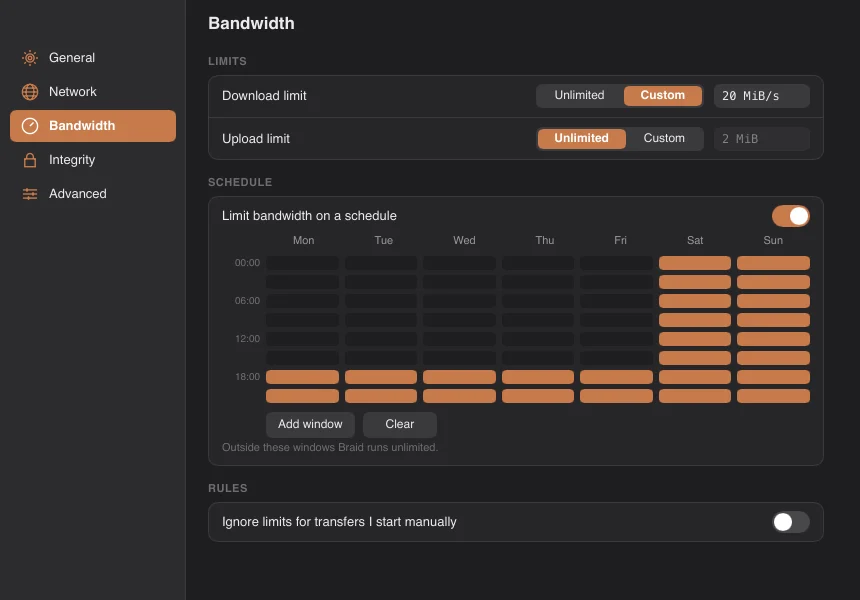Click the 'Upload limit' label
The height and width of the screenshot is (600, 860).
[256, 139]
